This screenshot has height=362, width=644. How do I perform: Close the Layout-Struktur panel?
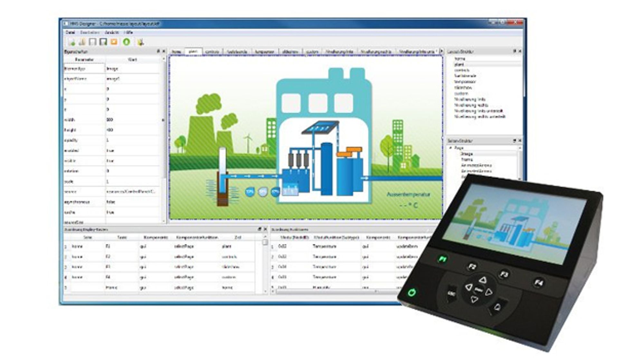click(520, 51)
